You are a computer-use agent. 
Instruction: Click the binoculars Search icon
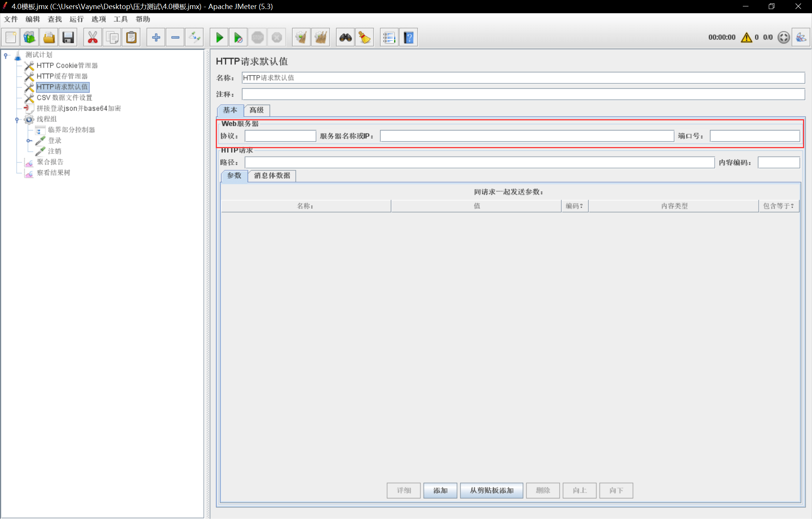coord(345,37)
